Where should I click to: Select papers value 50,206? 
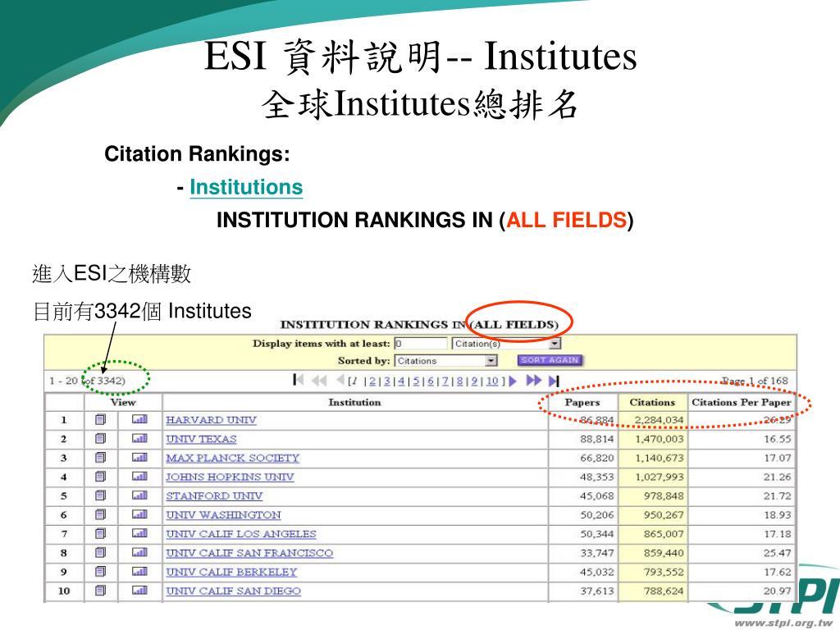(x=597, y=515)
